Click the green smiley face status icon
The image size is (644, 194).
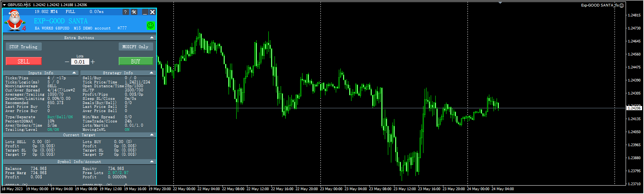151,25
